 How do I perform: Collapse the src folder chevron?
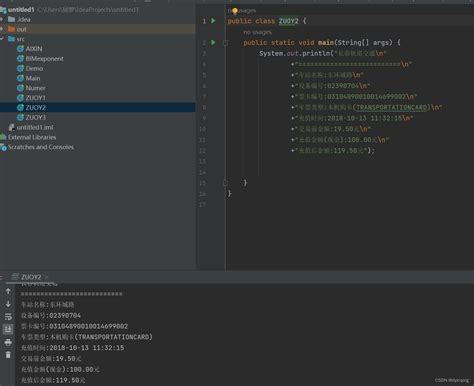[x=2, y=39]
